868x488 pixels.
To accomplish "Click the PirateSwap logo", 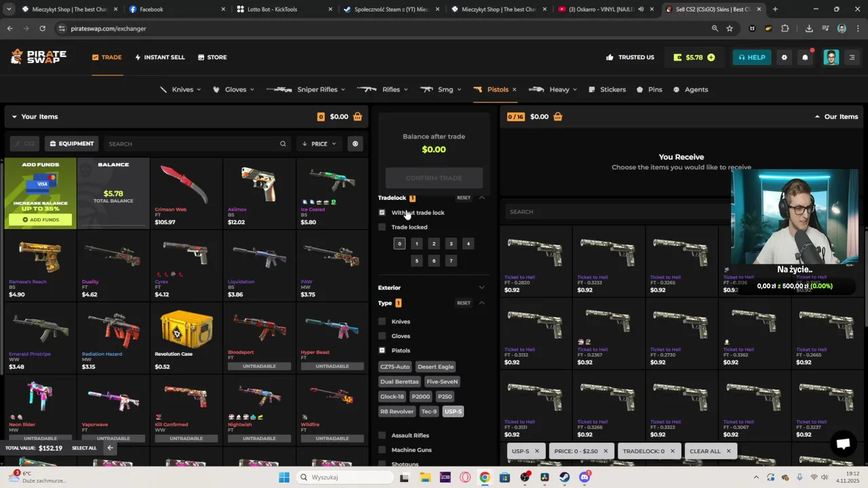I will [x=39, y=57].
